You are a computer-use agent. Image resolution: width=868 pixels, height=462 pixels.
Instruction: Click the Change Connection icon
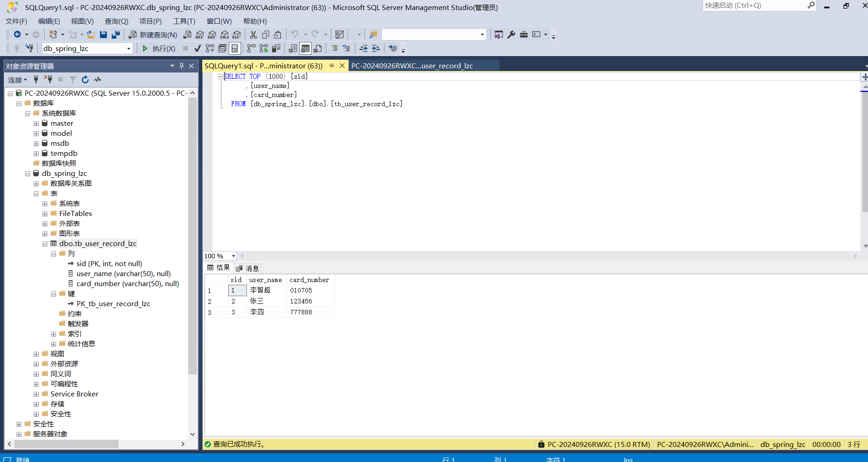click(30, 48)
